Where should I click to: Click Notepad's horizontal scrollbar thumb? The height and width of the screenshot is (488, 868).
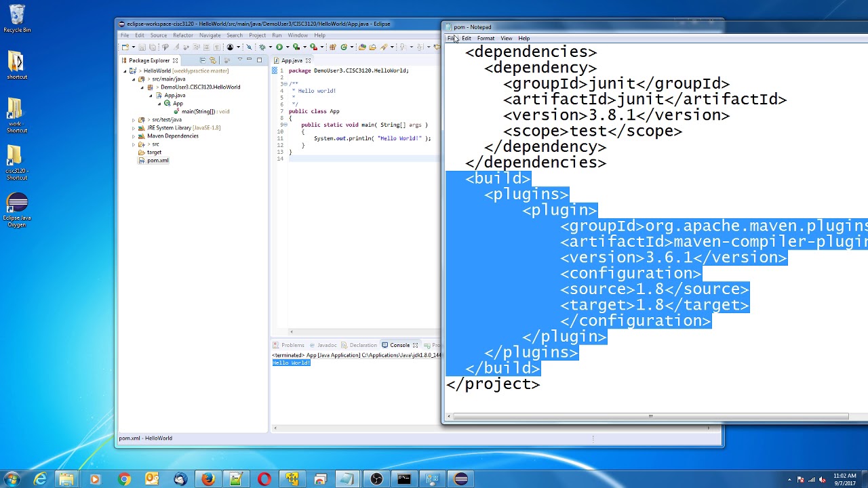pyautogui.click(x=650, y=416)
